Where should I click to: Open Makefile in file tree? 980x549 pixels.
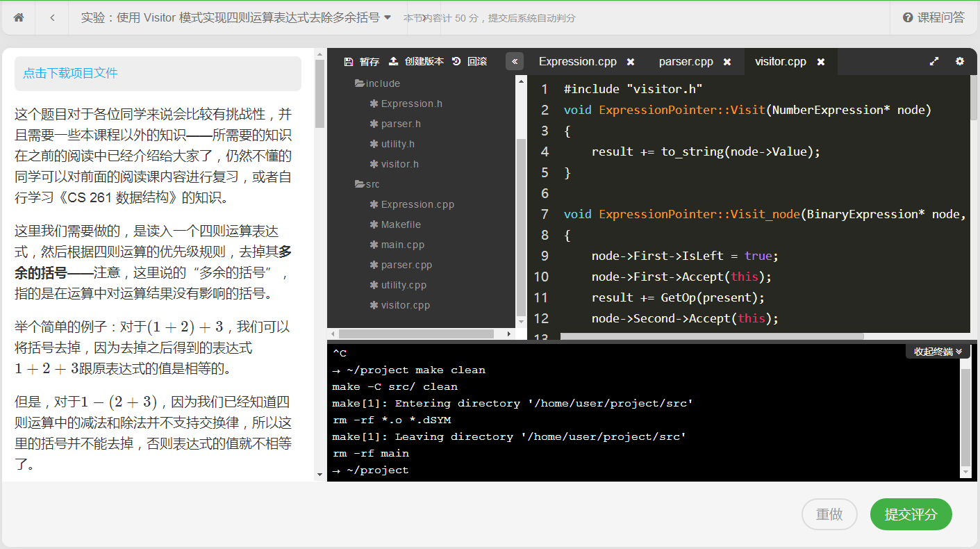click(x=401, y=224)
